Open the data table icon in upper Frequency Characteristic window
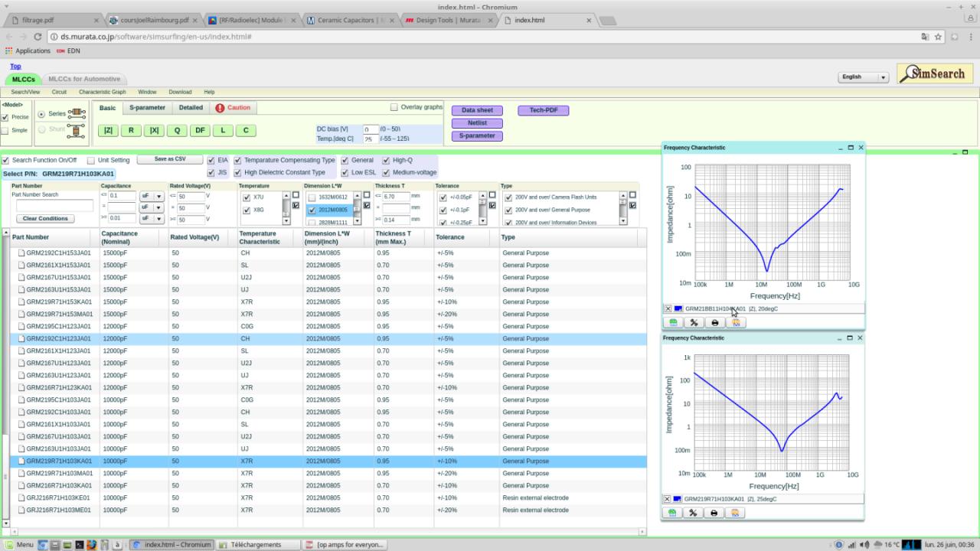The height and width of the screenshot is (551, 980). pyautogui.click(x=673, y=323)
